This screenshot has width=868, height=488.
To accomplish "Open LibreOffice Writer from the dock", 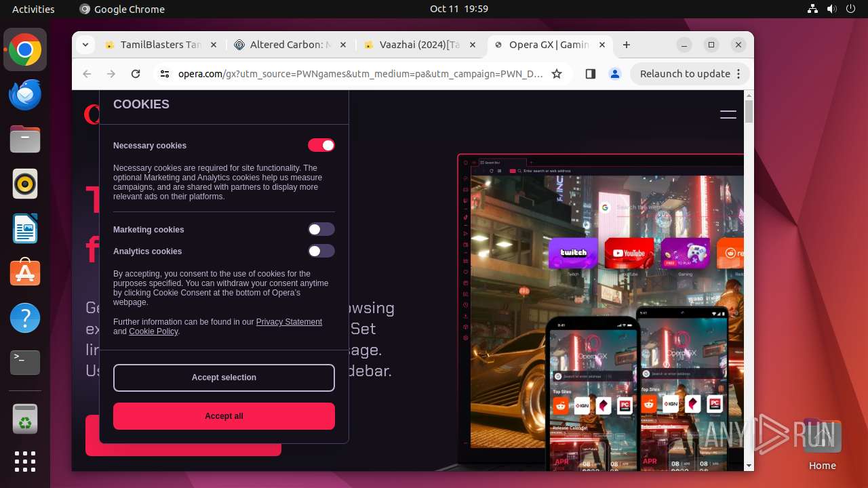I will [x=25, y=228].
